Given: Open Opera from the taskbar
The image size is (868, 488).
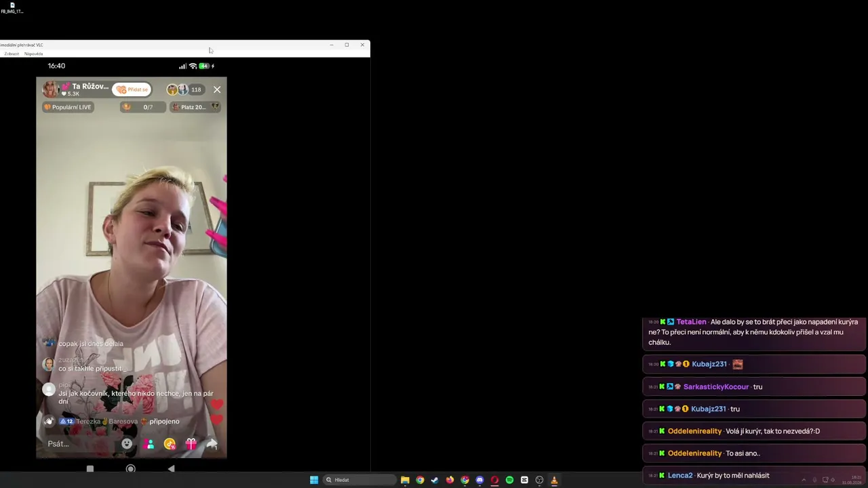Looking at the screenshot, I should coord(494,480).
